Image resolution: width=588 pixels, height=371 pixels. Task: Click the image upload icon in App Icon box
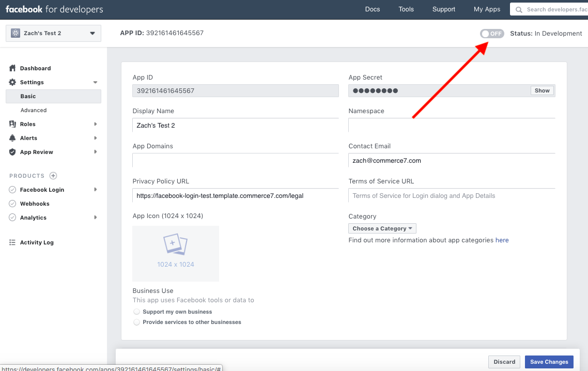(x=175, y=244)
